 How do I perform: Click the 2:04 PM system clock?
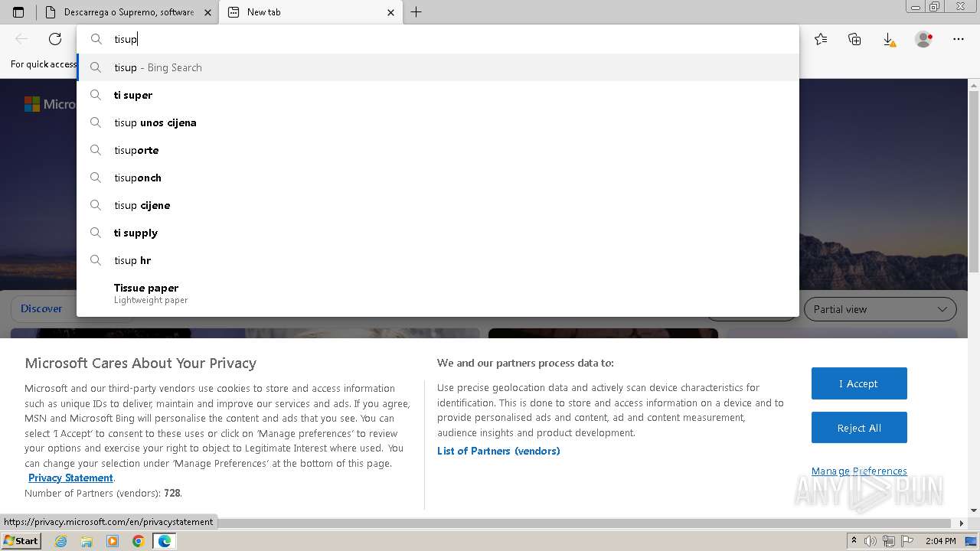coord(940,541)
